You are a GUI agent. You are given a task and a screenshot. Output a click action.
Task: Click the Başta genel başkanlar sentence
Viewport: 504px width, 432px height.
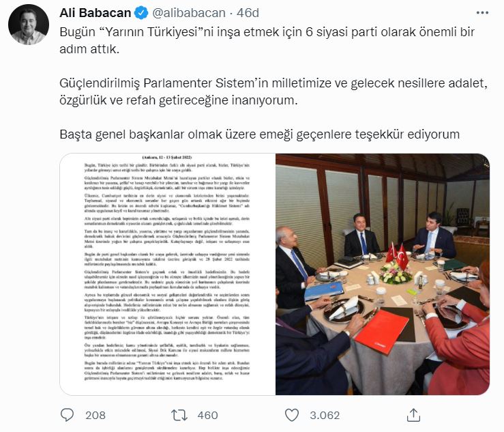[259, 134]
